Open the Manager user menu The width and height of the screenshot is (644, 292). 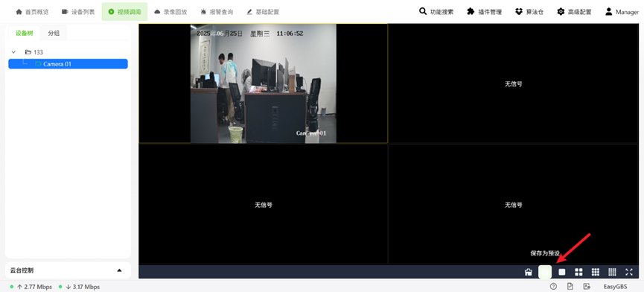click(622, 12)
